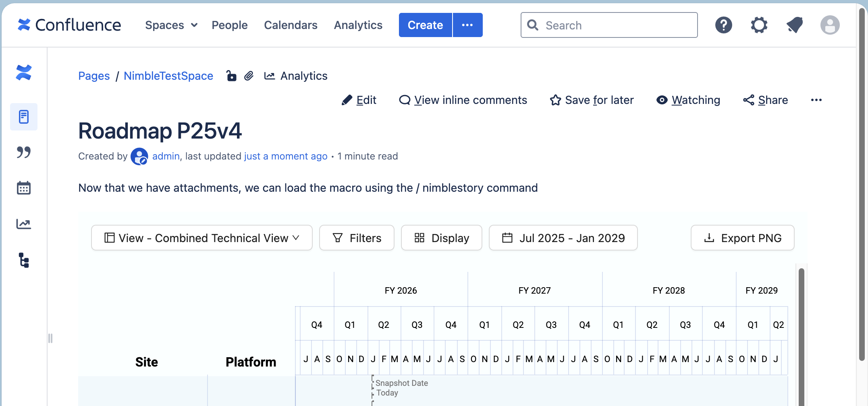Click the magnifying glass in the search bar
Image resolution: width=868 pixels, height=406 pixels.
[x=533, y=25]
